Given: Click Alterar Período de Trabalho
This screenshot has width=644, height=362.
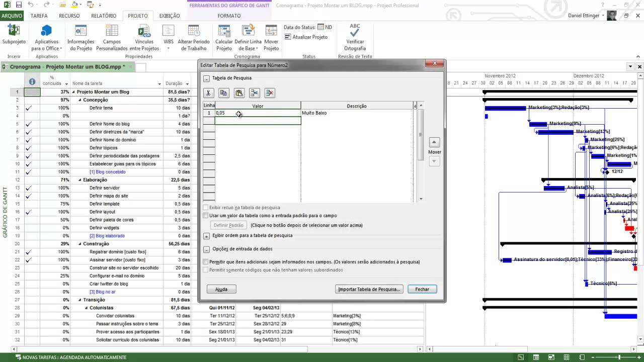Looking at the screenshot, I should click(x=194, y=39).
